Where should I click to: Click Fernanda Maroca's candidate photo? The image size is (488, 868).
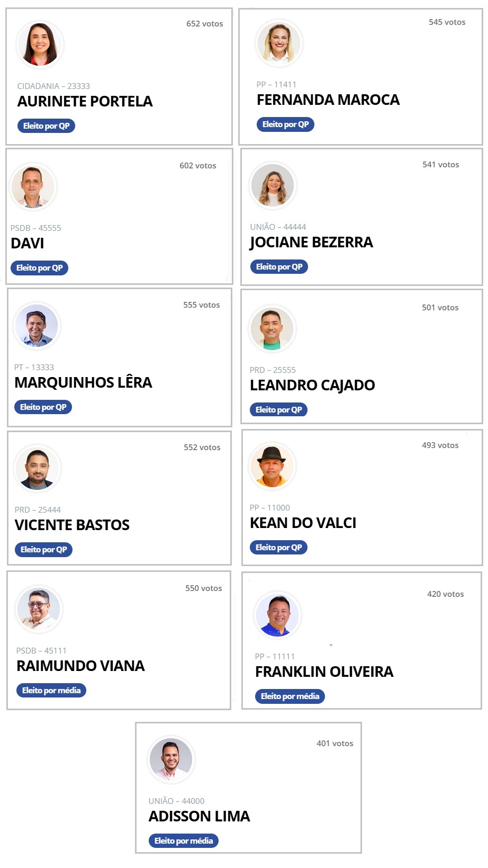point(279,43)
